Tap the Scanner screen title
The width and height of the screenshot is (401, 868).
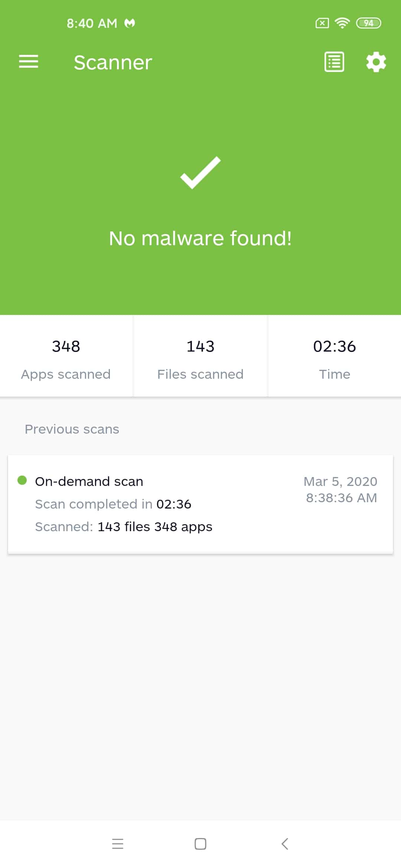click(x=113, y=62)
